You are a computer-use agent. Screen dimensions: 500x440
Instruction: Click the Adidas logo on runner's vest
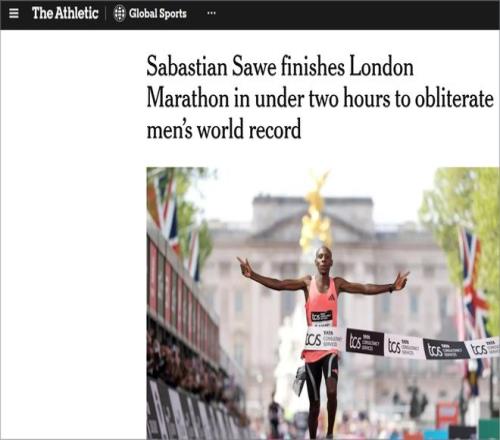[331, 297]
